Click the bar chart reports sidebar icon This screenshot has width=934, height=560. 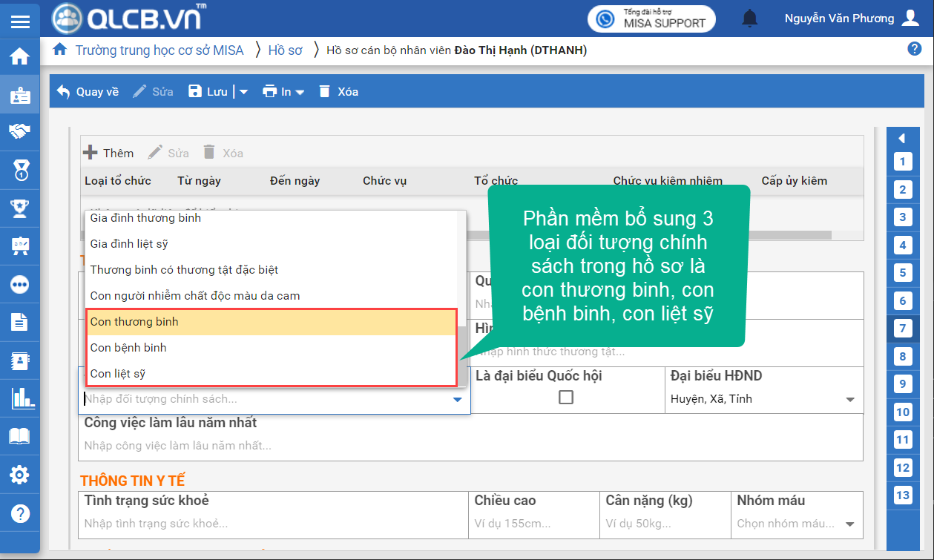20,398
